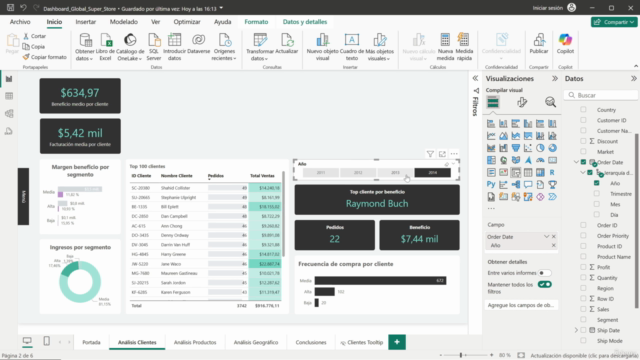Open the Report view from left sidebar
The image size is (640, 360).
pos(9,79)
